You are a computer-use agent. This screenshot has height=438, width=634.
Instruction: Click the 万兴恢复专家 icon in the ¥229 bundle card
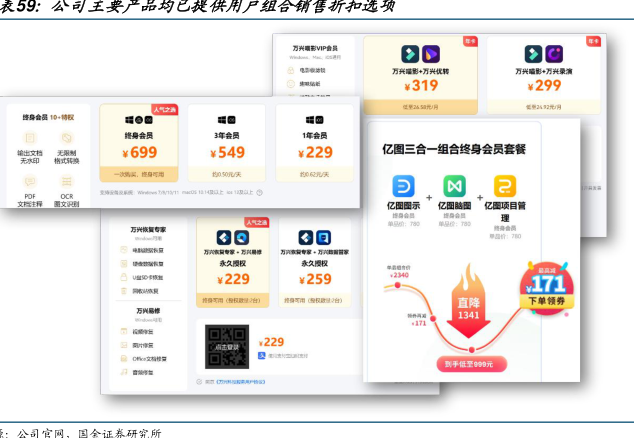pos(224,237)
